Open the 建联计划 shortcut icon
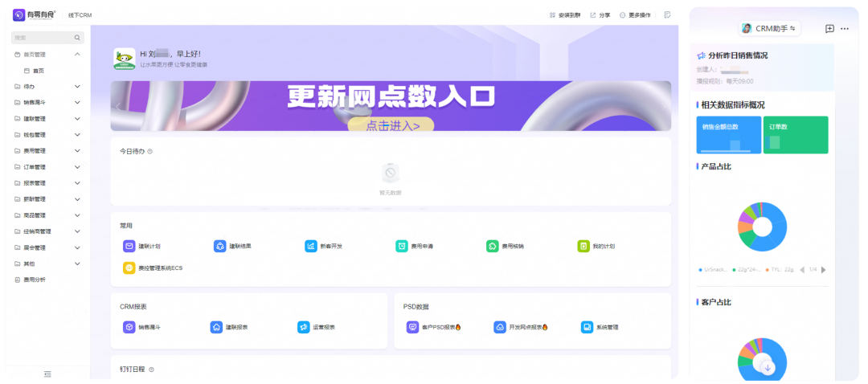The width and height of the screenshot is (868, 384). coord(129,246)
